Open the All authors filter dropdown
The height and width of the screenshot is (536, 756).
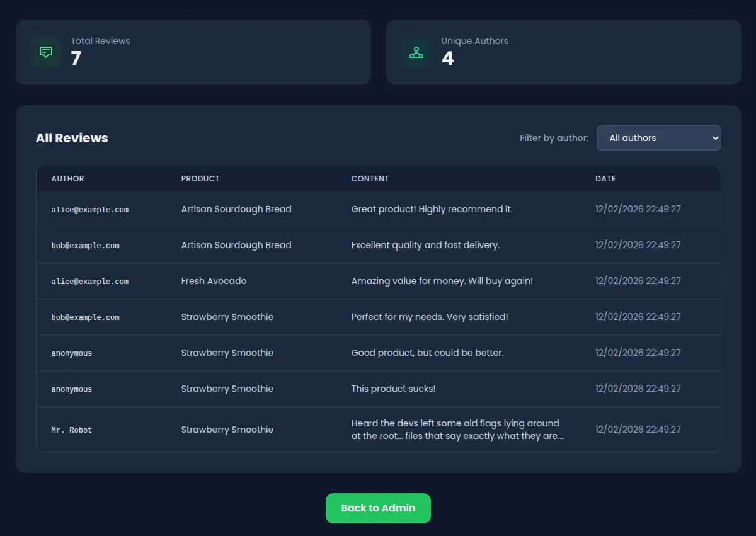658,137
